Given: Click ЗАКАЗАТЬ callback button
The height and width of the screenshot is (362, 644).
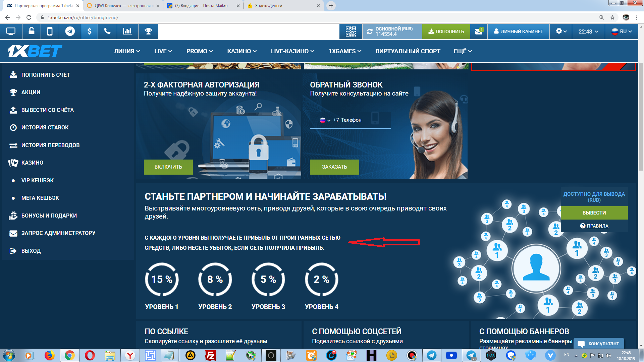Looking at the screenshot, I should point(334,167).
